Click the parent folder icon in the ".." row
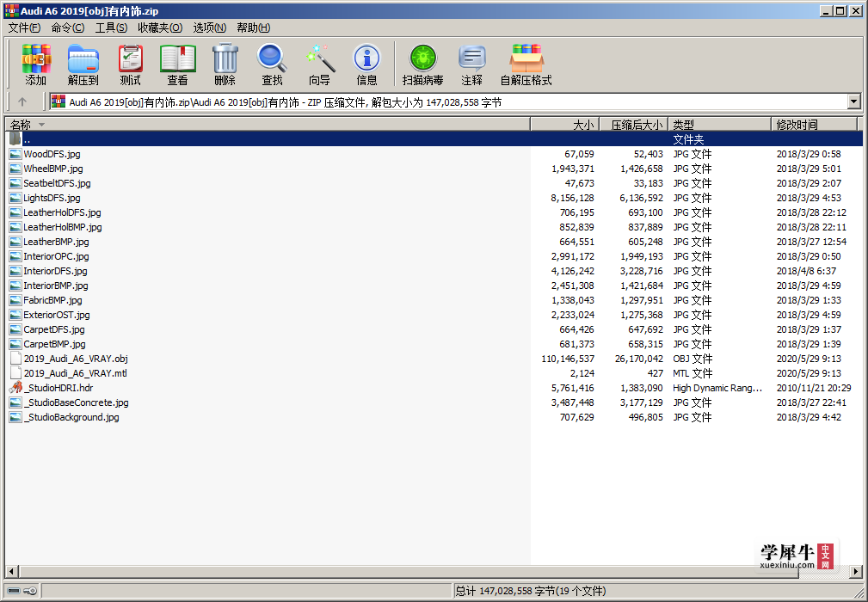 point(15,138)
